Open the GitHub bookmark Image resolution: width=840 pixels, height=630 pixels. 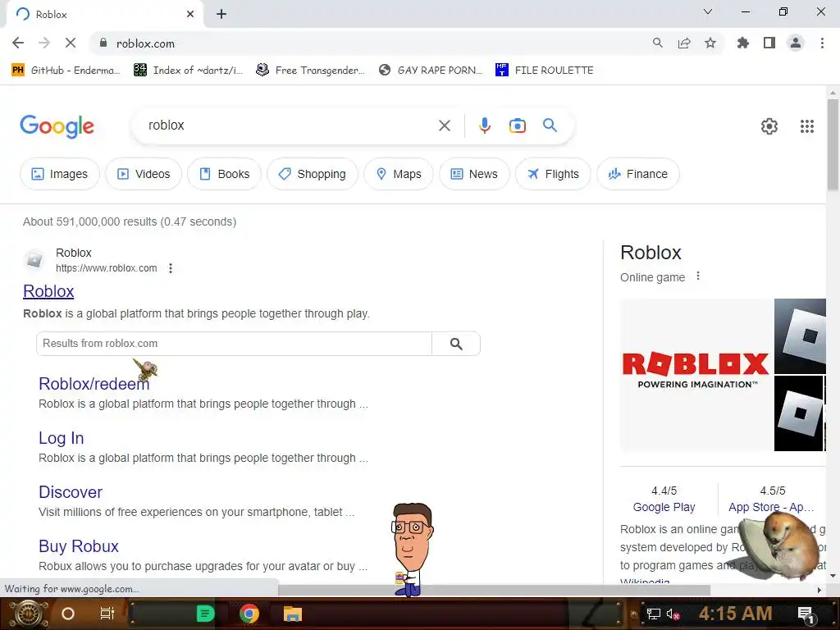click(66, 71)
